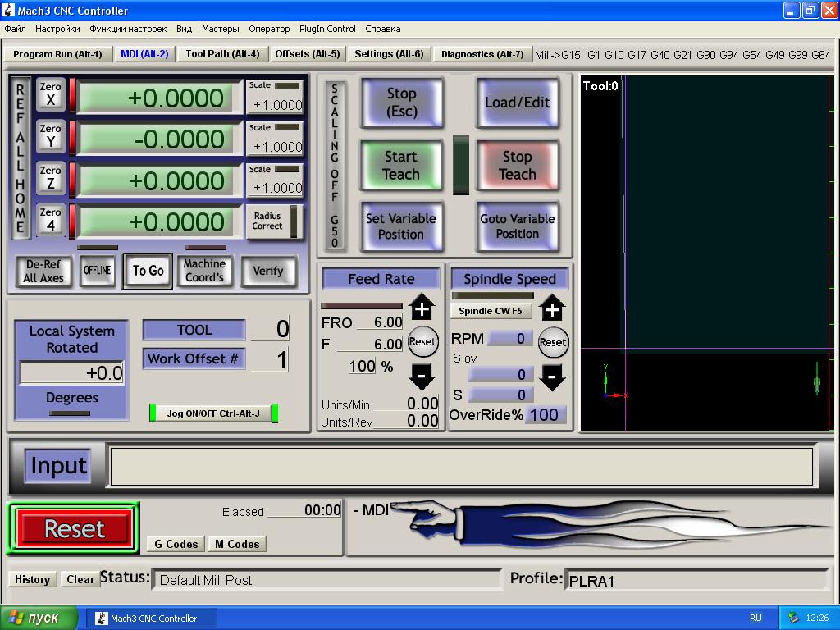This screenshot has height=630, width=840.
Task: Toggle Jog ON/OFF Ctrl-Alt-J
Action: click(213, 413)
